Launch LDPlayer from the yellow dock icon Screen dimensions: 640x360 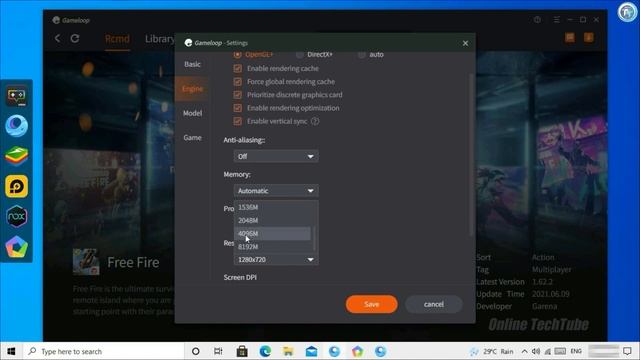tap(17, 186)
